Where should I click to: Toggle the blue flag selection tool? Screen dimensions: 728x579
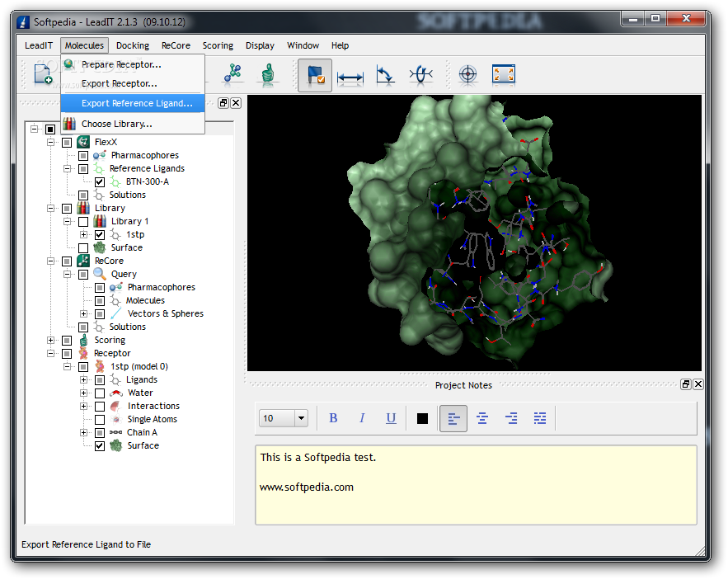pos(315,75)
